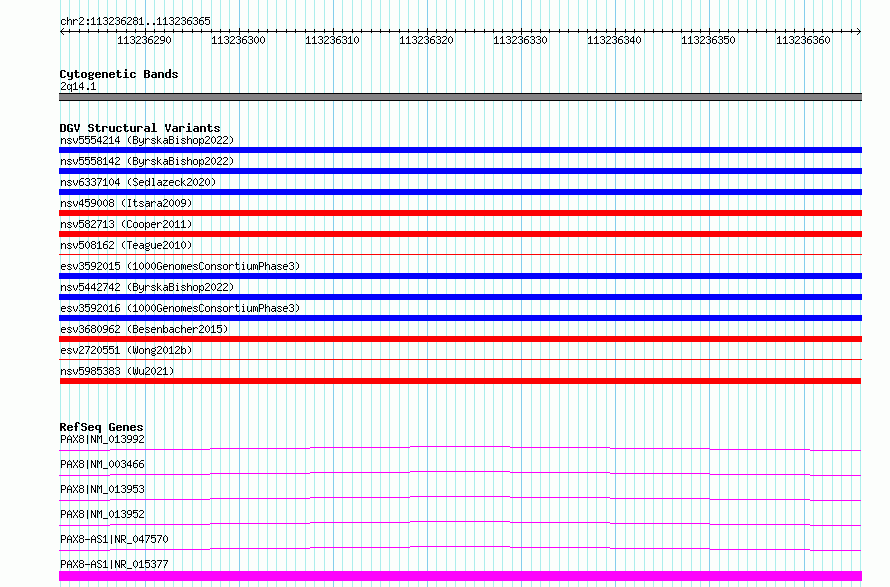The height and width of the screenshot is (587, 890).
Task: Click the blue bar under nsv5442742
Action: tap(460, 297)
